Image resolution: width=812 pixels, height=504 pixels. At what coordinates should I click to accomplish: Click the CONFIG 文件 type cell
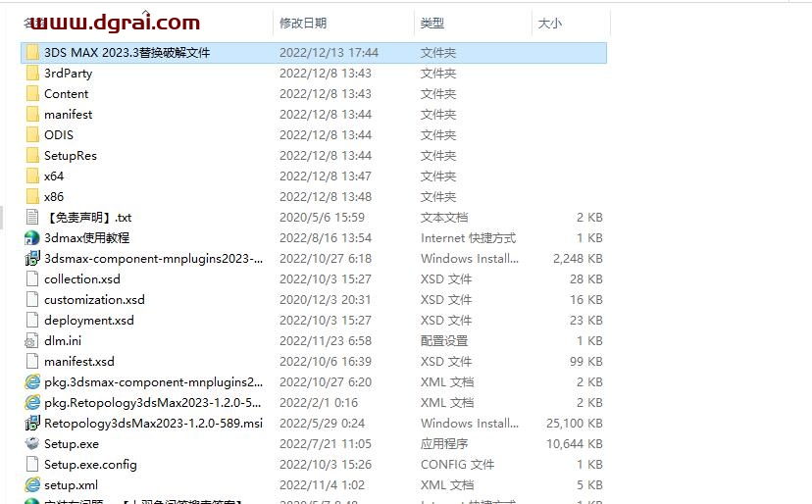click(x=457, y=465)
